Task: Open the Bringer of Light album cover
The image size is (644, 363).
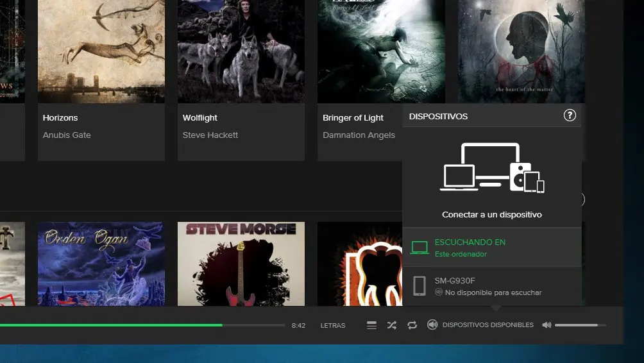Action: tap(381, 51)
